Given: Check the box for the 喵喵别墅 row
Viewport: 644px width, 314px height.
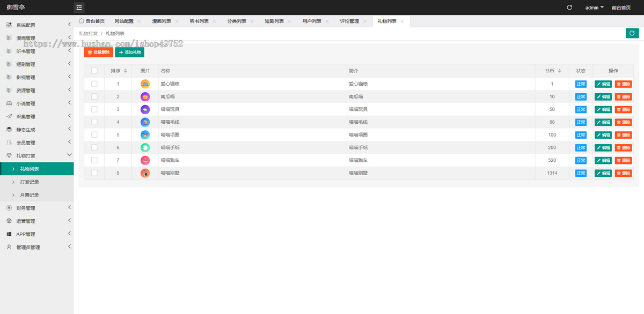Looking at the screenshot, I should [x=94, y=173].
